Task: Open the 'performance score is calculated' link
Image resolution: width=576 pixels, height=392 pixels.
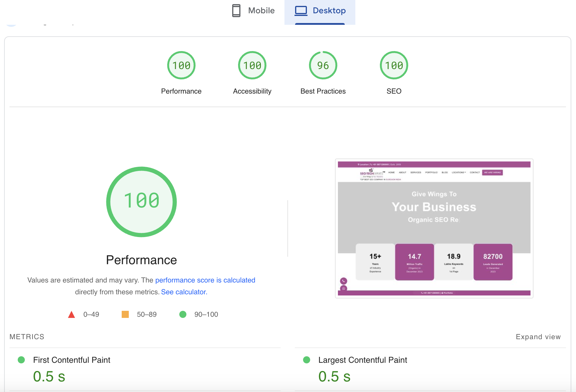Action: point(205,280)
